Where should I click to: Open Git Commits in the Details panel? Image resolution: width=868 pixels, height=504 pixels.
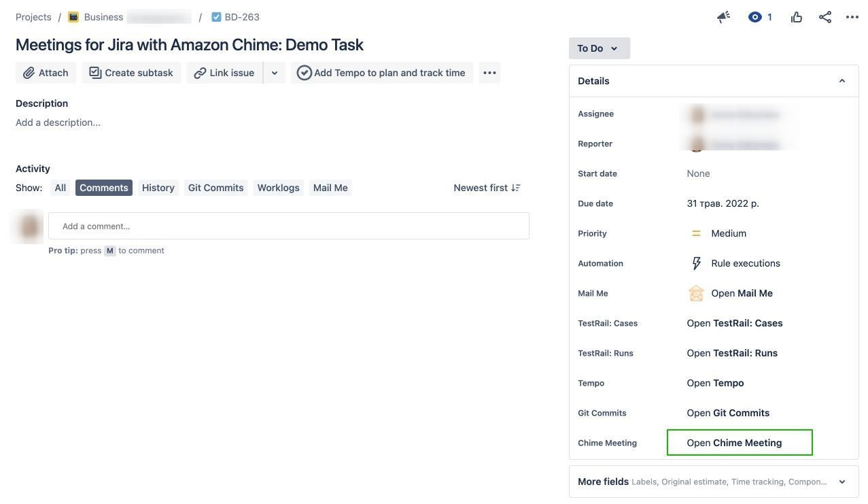(x=728, y=413)
